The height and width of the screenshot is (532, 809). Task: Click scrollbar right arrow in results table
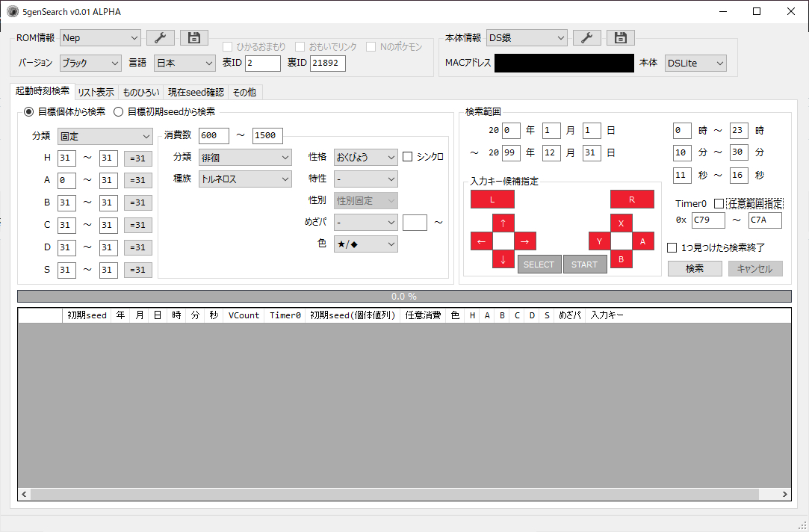[785, 495]
